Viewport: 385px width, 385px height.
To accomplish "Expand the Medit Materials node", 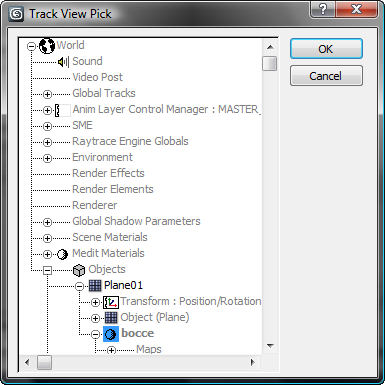I will point(47,254).
